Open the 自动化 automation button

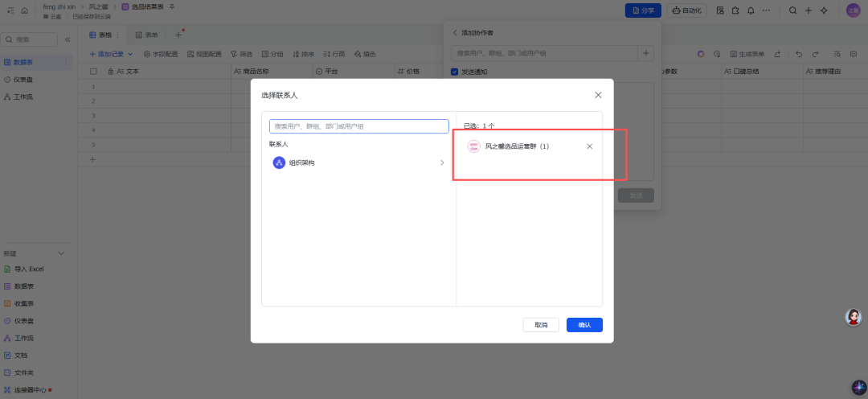pyautogui.click(x=686, y=10)
